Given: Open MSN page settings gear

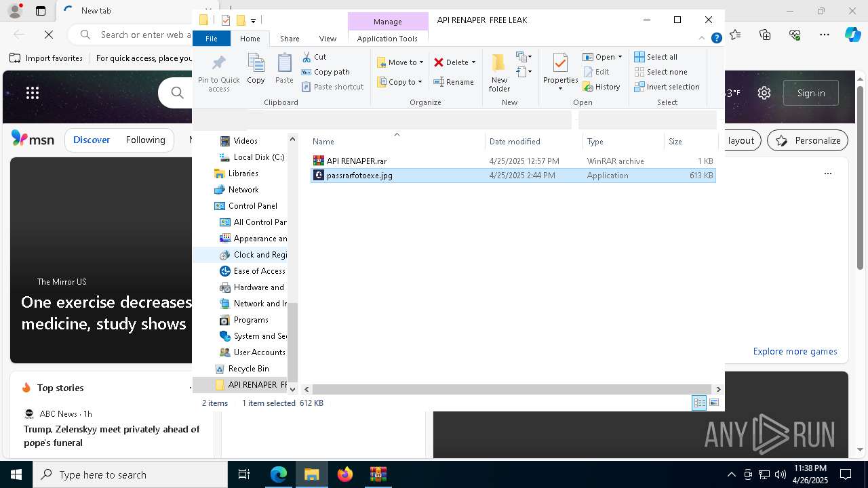Looking at the screenshot, I should (x=764, y=93).
